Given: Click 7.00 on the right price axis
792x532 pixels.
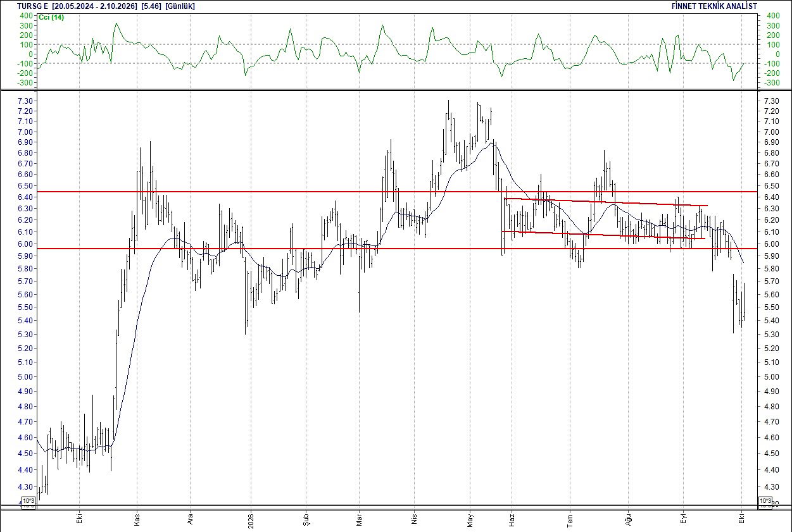Looking at the screenshot, I should (772, 132).
